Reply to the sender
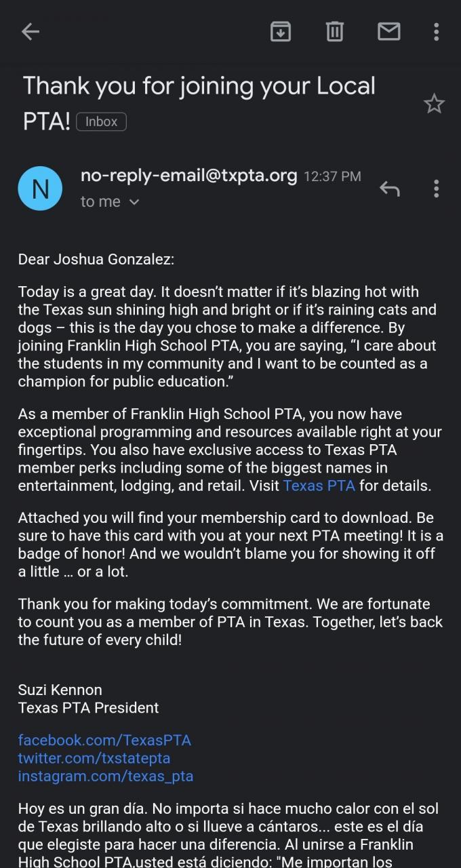Screen dimensions: 461x868 [x=389, y=189]
